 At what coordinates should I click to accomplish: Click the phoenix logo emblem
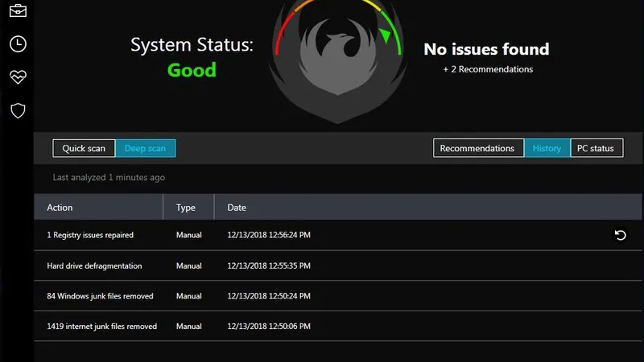tap(337, 60)
